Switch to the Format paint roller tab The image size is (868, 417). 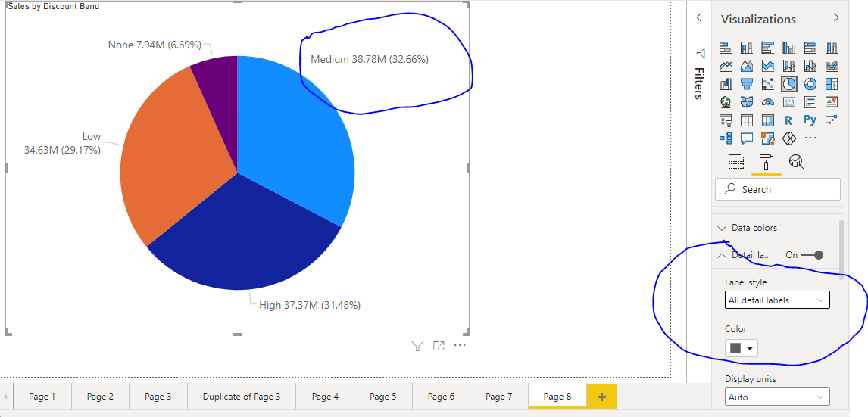click(x=767, y=162)
